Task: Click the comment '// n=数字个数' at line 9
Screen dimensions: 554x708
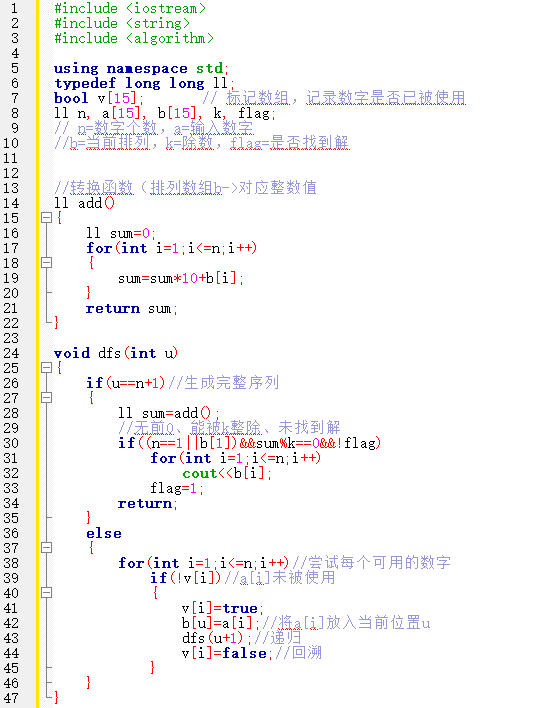Action: coord(106,128)
